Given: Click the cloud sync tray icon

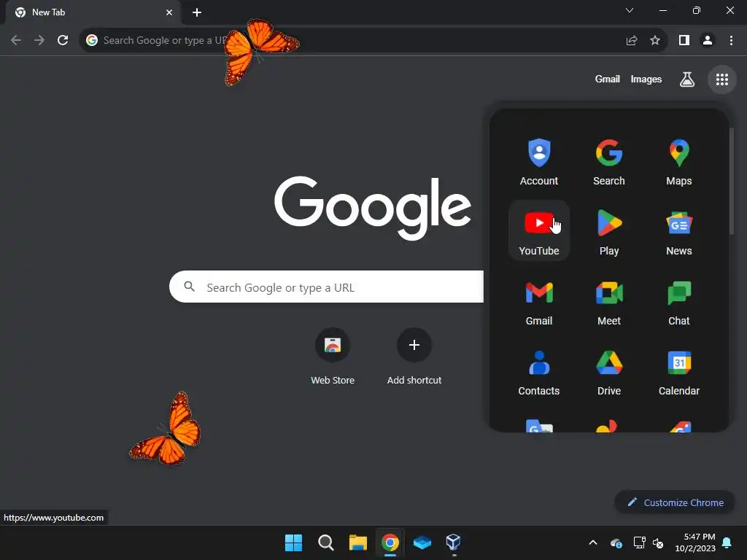Looking at the screenshot, I should (616, 542).
